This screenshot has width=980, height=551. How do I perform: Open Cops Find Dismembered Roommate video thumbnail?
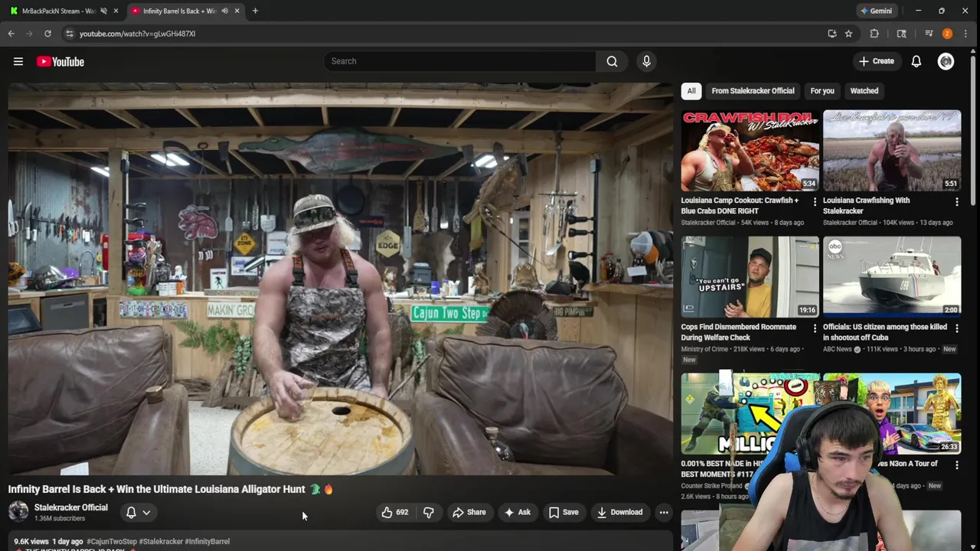click(x=750, y=277)
